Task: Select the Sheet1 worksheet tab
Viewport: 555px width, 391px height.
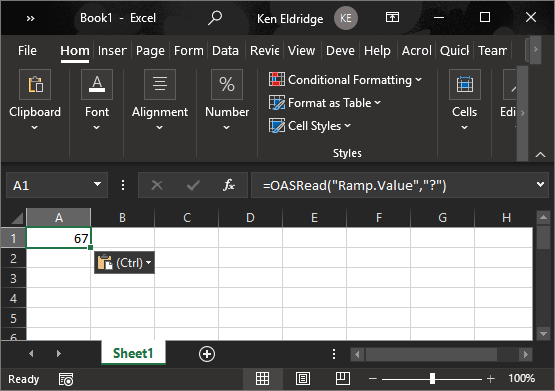Action: [x=133, y=353]
